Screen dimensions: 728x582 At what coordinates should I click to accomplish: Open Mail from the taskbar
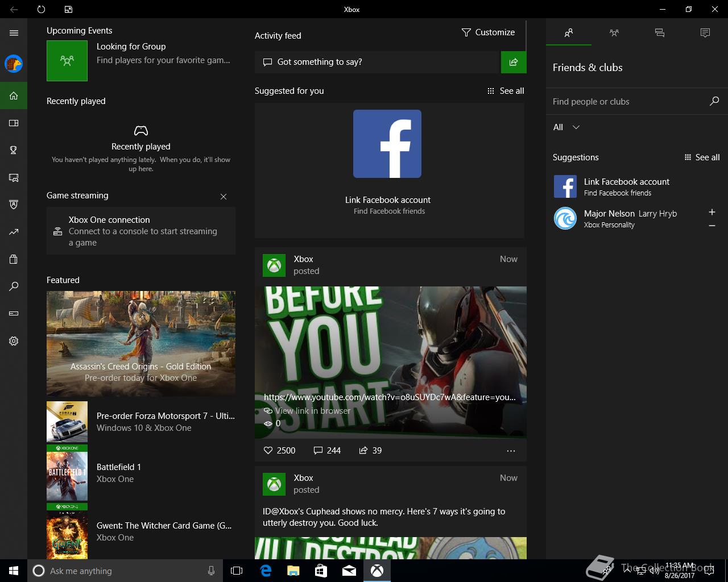click(349, 571)
